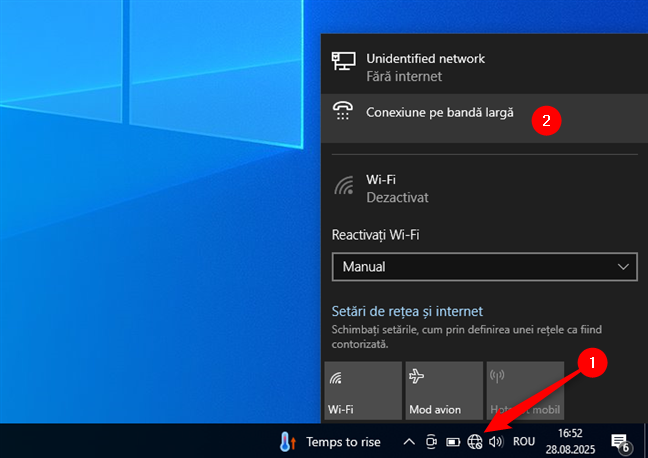Screen dimensions: 648x458
Task: Click the Temps to rise weather text
Action: click(x=343, y=441)
